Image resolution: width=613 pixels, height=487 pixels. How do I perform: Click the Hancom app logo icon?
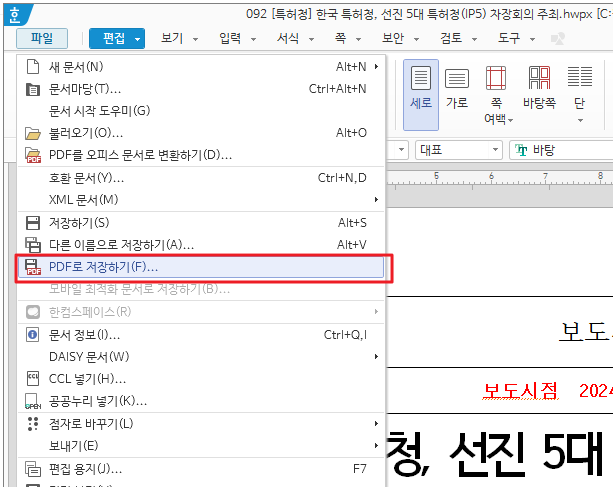(x=16, y=15)
